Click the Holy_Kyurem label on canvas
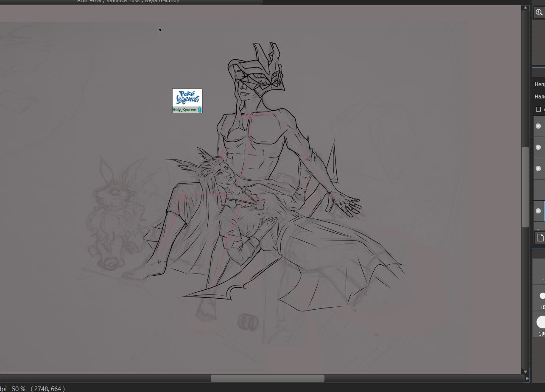 tap(184, 110)
